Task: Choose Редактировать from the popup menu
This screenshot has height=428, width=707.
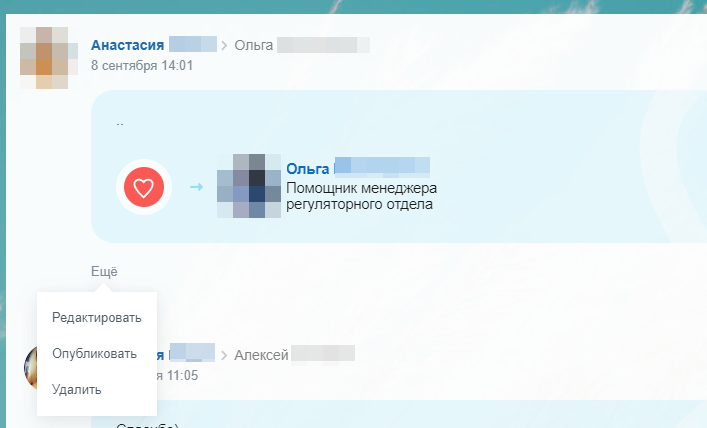Action: pos(96,318)
